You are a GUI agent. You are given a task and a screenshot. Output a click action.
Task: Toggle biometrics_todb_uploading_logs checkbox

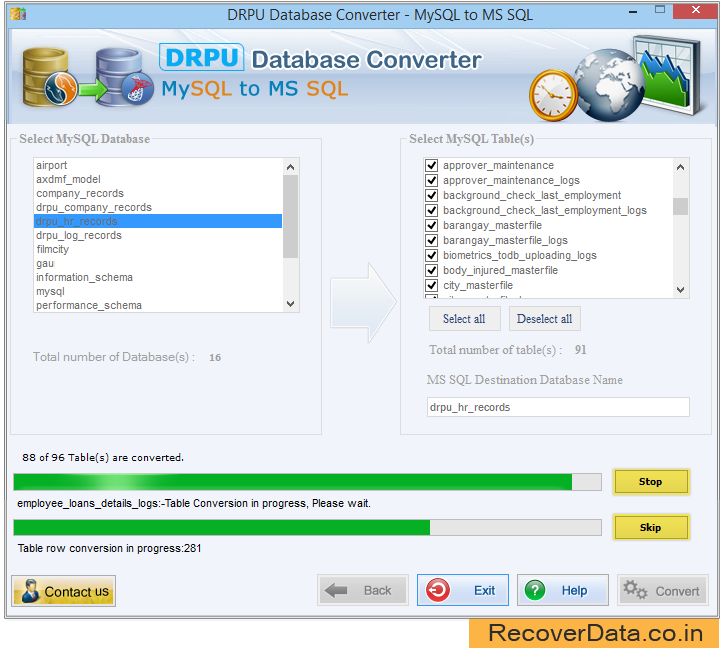pyautogui.click(x=432, y=255)
